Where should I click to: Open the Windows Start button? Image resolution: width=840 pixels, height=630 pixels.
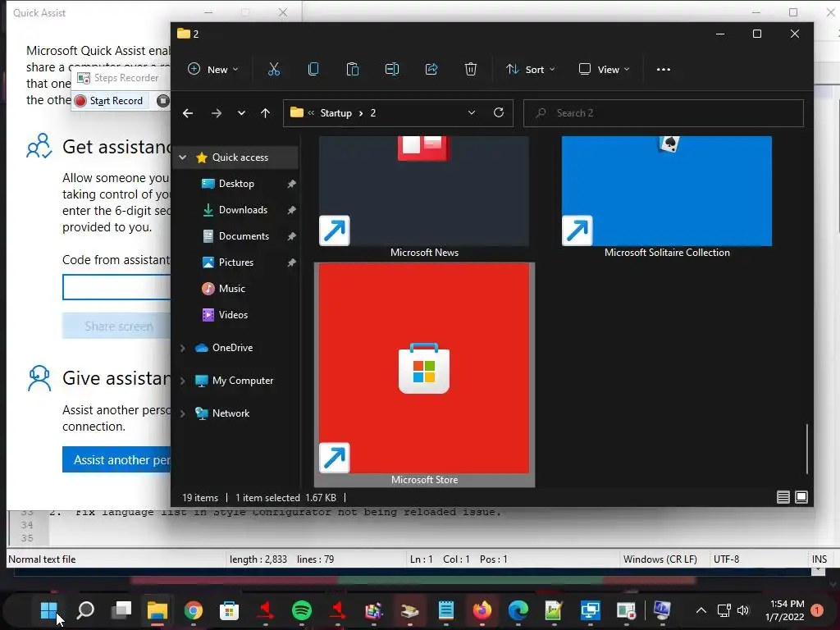pos(48,609)
